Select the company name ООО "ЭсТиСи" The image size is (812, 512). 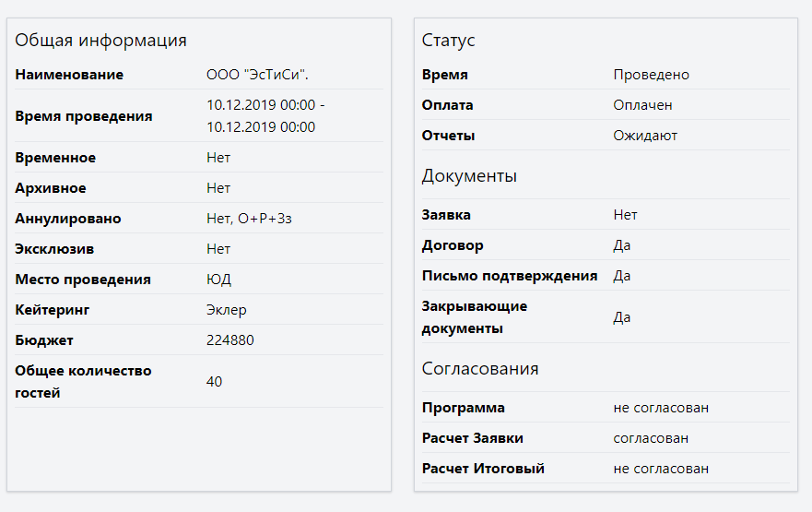263,75
